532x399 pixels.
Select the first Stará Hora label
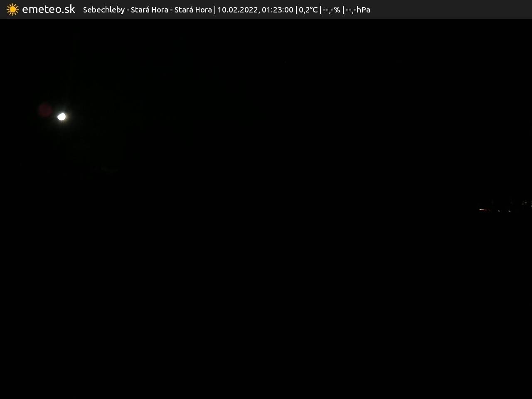pos(149,10)
